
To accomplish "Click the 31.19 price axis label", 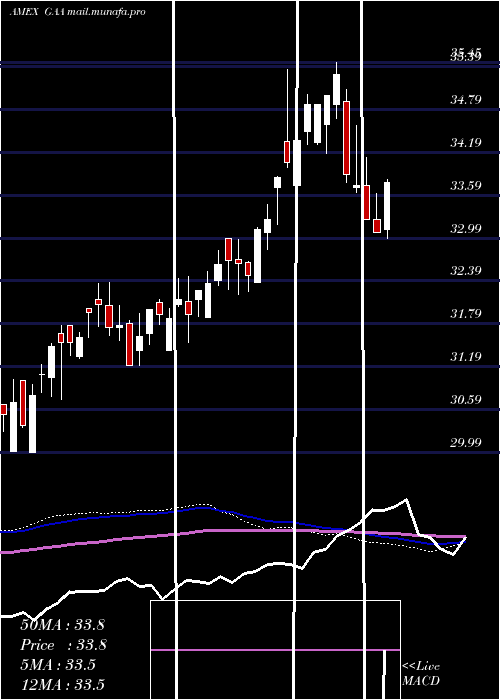I will click(x=466, y=357).
